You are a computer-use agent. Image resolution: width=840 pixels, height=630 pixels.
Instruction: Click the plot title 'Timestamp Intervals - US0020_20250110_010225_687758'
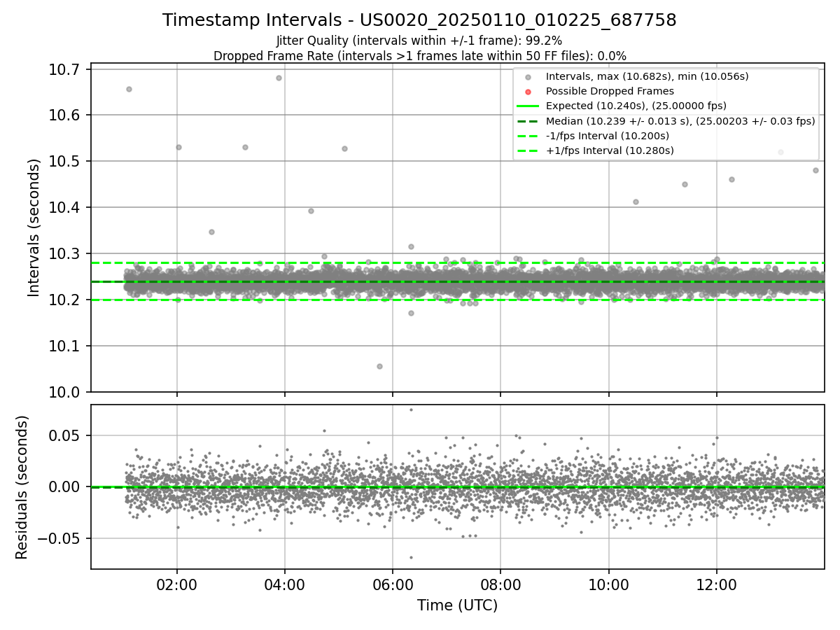(x=419, y=20)
